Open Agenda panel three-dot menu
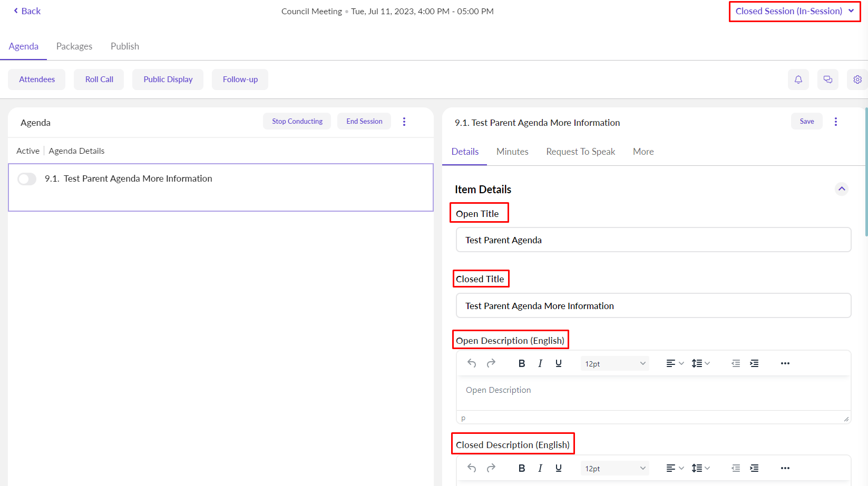The width and height of the screenshot is (868, 486). 404,122
